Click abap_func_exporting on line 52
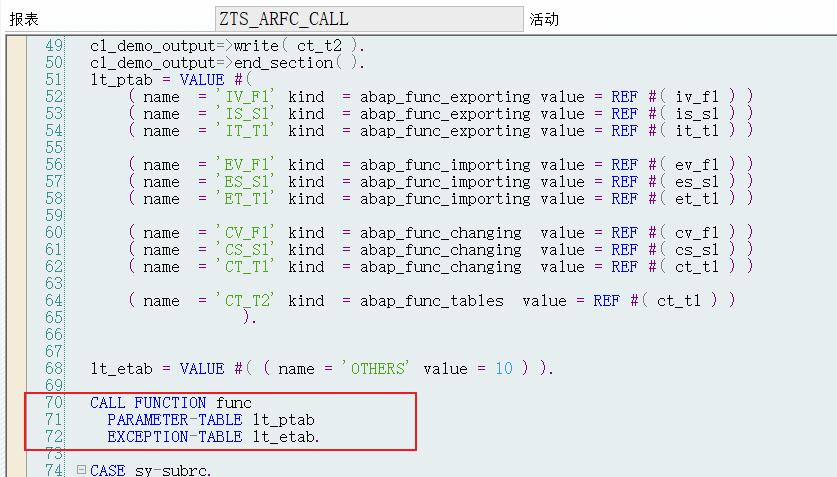Screen dimensions: 837x477 point(445,97)
